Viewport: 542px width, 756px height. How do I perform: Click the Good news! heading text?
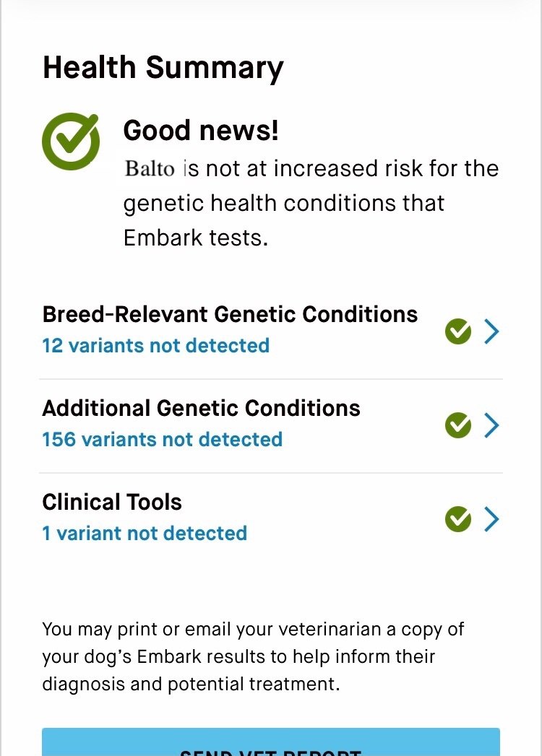pyautogui.click(x=201, y=131)
